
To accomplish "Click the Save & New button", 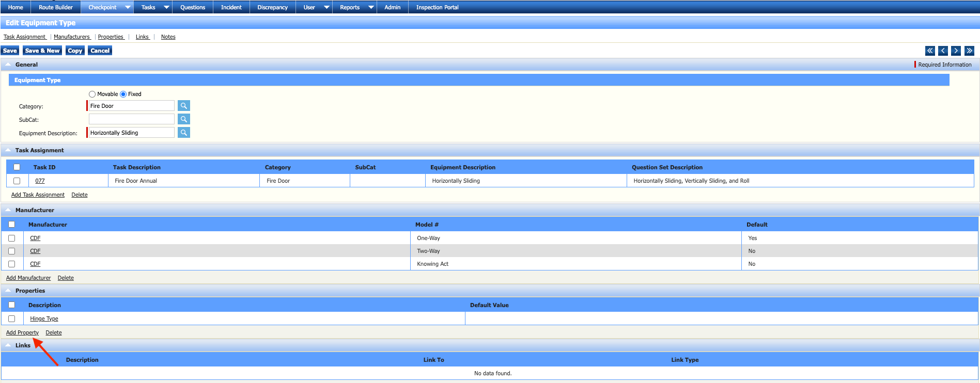I will pyautogui.click(x=42, y=51).
